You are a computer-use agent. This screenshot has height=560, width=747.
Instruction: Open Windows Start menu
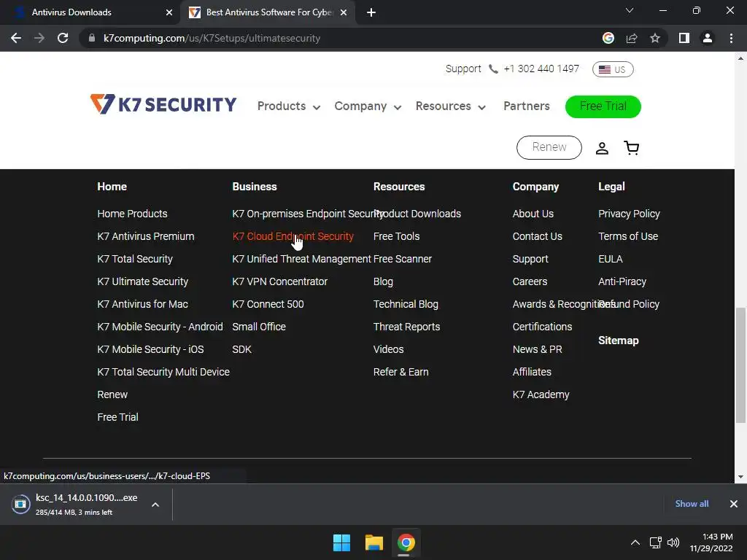[x=341, y=542]
